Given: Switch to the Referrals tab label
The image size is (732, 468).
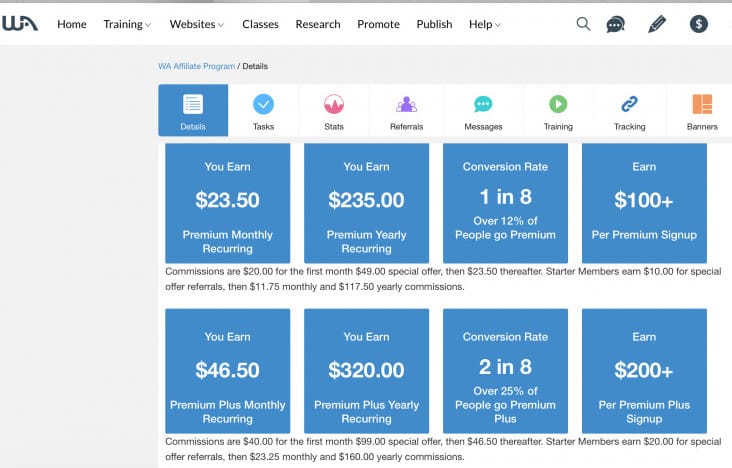Looking at the screenshot, I should (406, 127).
